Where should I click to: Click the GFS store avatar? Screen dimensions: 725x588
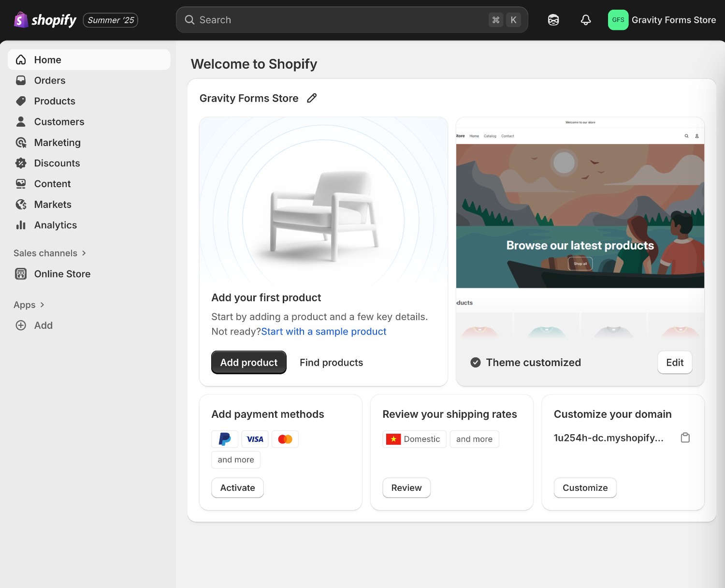(618, 20)
